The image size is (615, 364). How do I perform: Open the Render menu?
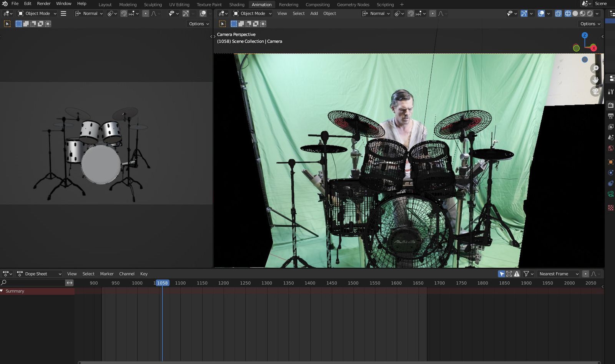pos(43,3)
